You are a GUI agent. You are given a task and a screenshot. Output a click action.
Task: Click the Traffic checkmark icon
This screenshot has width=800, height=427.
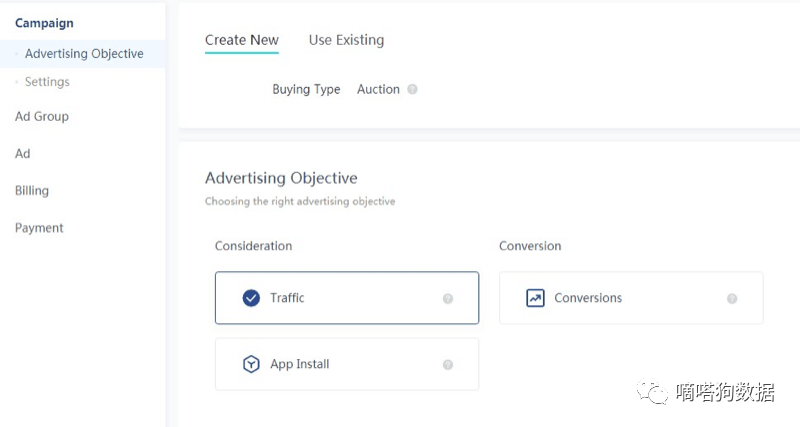pos(251,298)
